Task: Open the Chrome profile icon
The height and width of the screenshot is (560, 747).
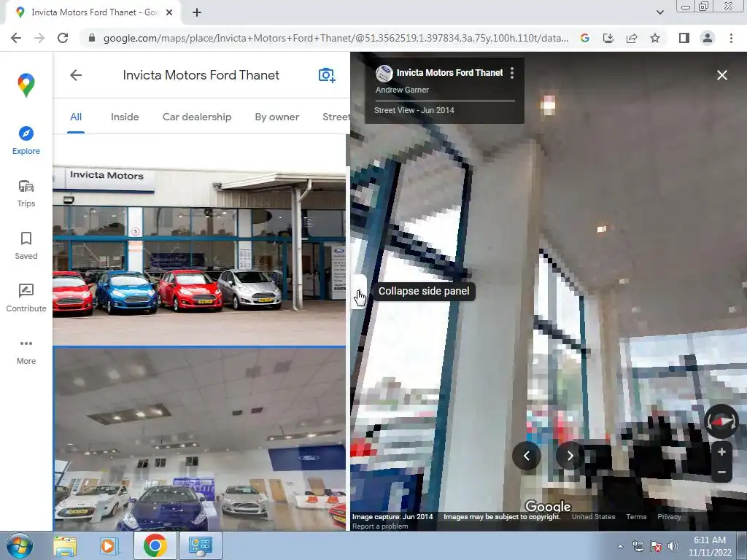Action: coord(708,38)
